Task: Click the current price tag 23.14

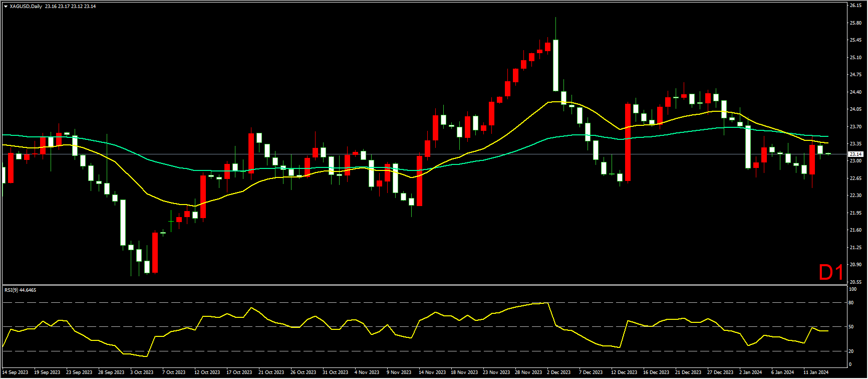Action: pyautogui.click(x=855, y=154)
